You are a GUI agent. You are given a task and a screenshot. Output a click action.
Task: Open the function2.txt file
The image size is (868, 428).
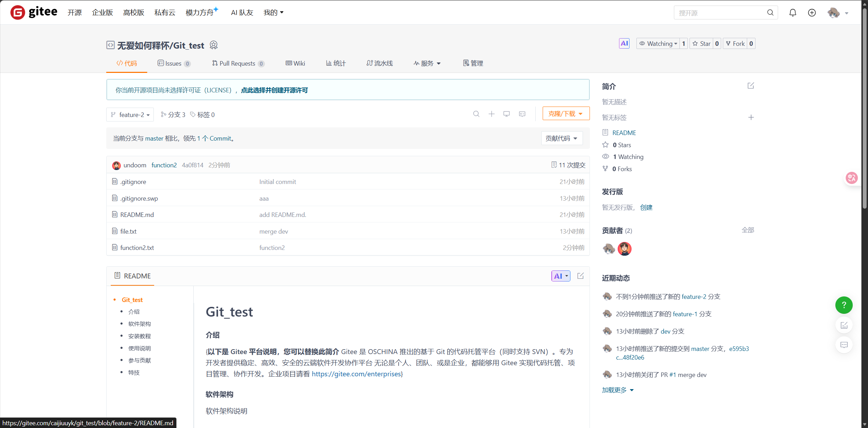coord(137,247)
